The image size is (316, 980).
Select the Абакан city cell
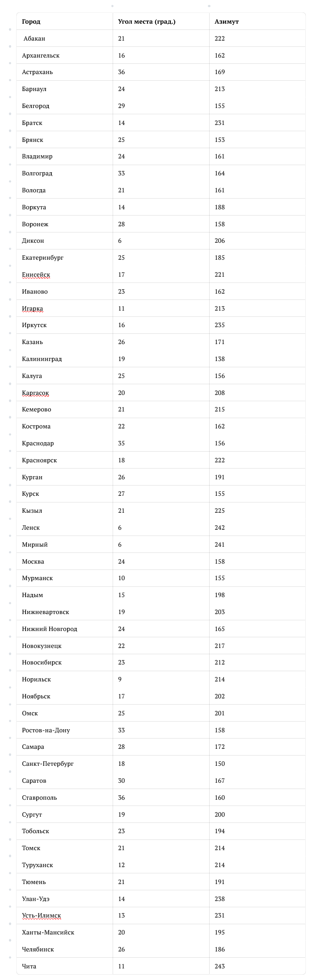click(34, 38)
